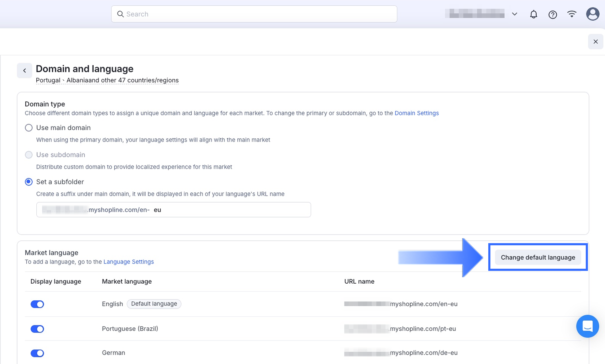605x364 pixels.
Task: Open the user profile avatar
Action: click(x=593, y=14)
